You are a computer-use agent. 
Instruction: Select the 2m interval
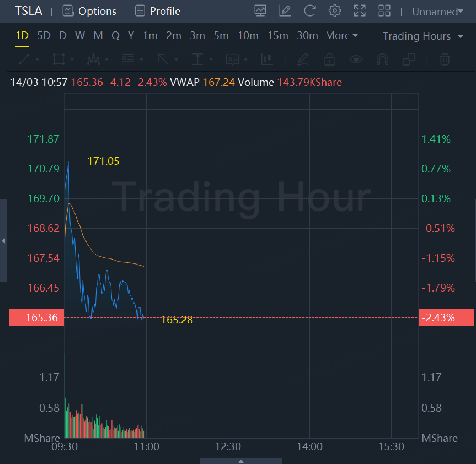click(x=173, y=36)
